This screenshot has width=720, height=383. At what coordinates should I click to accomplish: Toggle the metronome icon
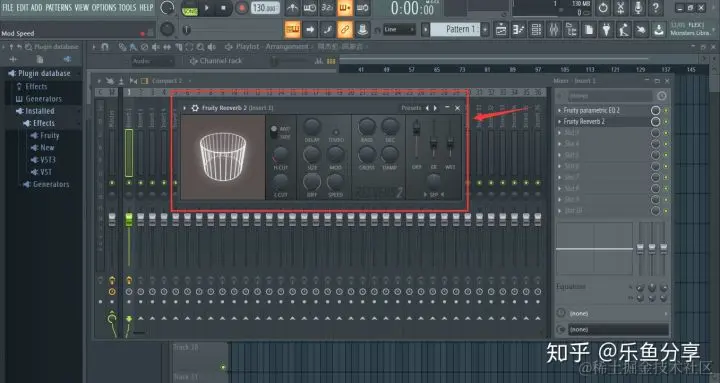292,8
